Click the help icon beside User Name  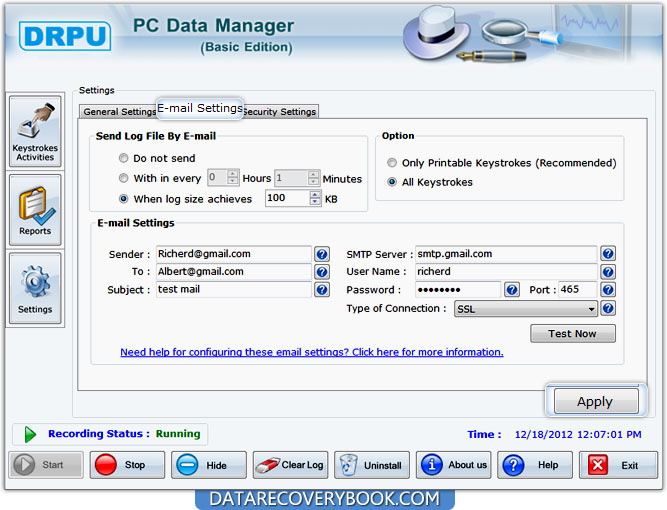608,272
